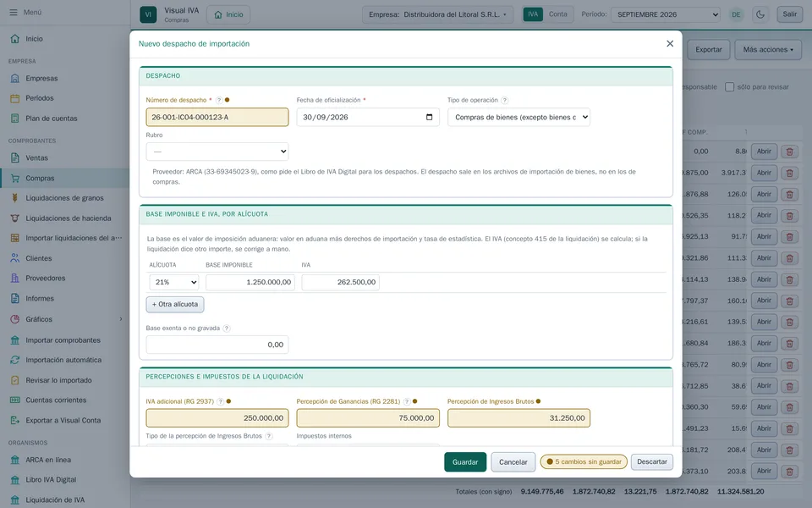Click the Percepción de Ganancias 75.000,00 field

368,417
